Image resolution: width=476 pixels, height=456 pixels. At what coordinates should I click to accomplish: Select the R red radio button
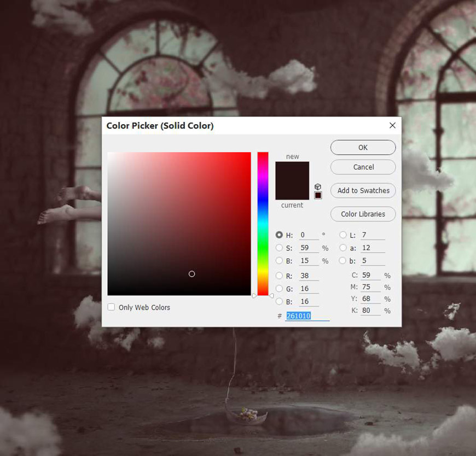coord(279,276)
